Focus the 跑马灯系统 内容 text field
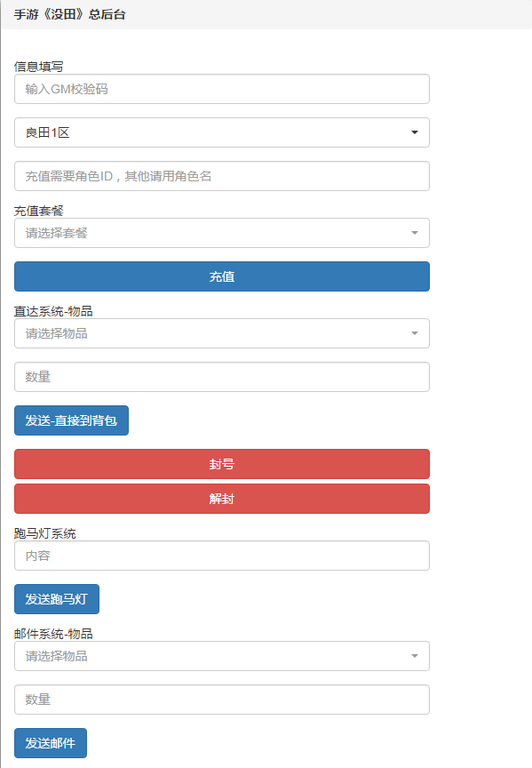Screen dimensions: 532x768 pos(222,556)
